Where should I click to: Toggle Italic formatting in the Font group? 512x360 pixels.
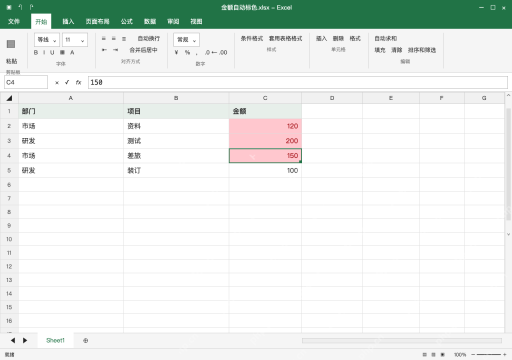[x=44, y=53]
